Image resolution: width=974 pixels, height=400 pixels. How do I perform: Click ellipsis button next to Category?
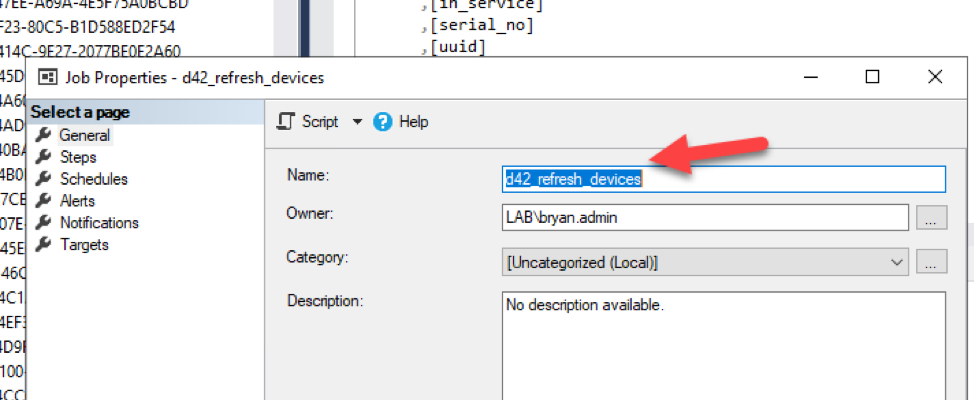pos(931,262)
